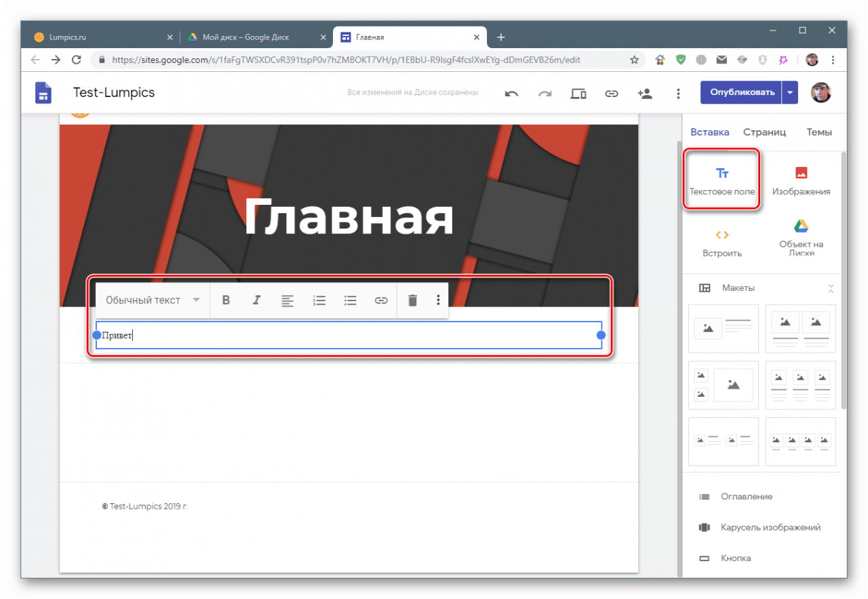868x599 pixels.
Task: Close the Главная browser tab
Action: 477,37
